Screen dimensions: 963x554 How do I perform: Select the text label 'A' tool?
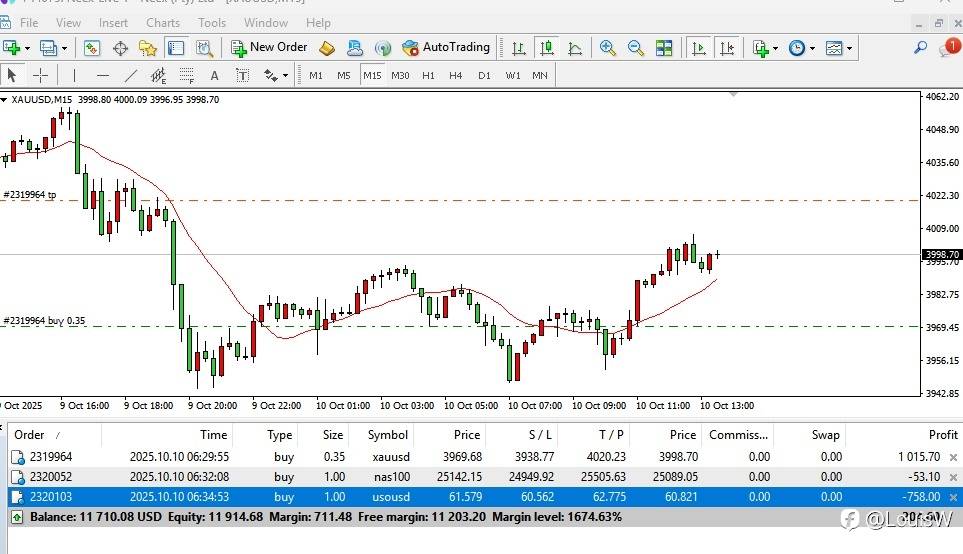(x=214, y=75)
